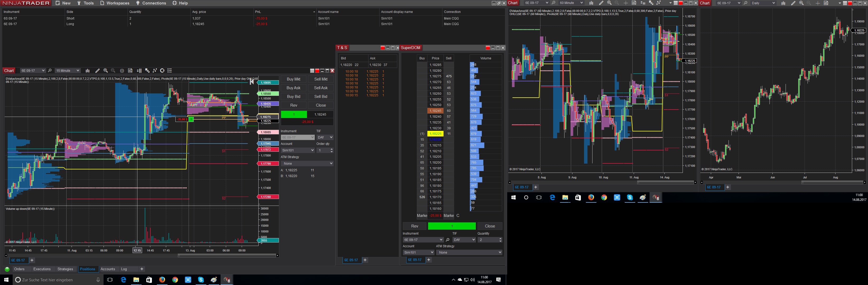Open drawing tools pencil in 15 Minute chart

(97, 71)
